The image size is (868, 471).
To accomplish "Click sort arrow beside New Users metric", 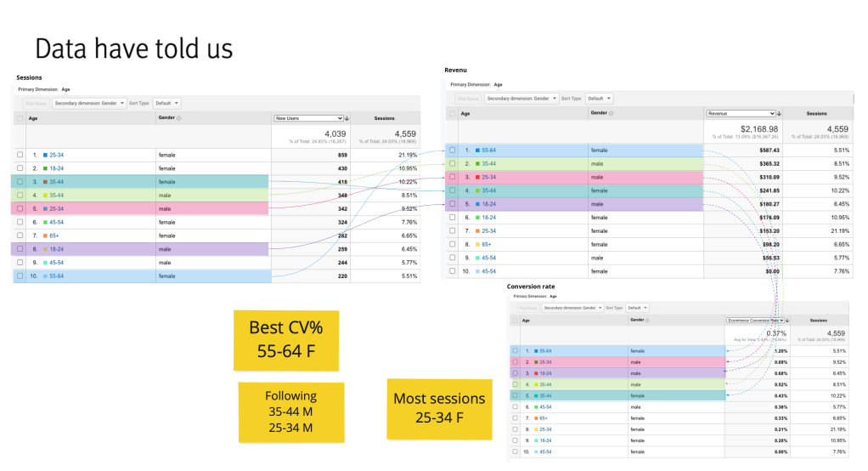I will click(347, 118).
